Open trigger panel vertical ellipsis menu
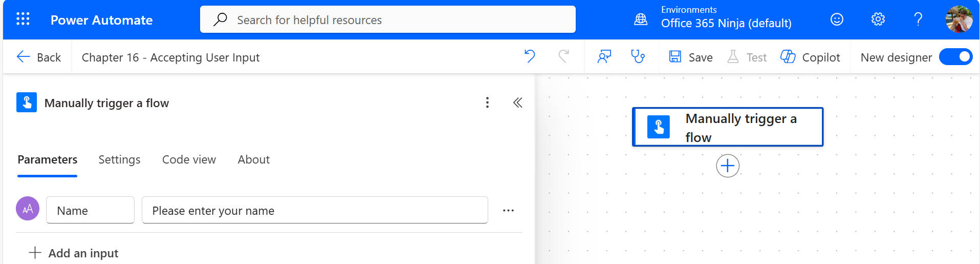 487,103
